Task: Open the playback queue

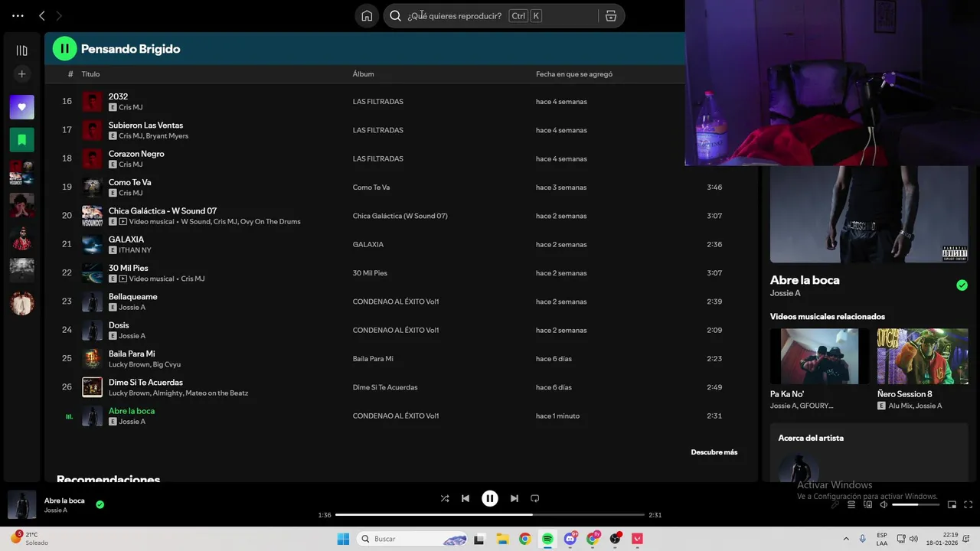Action: click(x=851, y=504)
